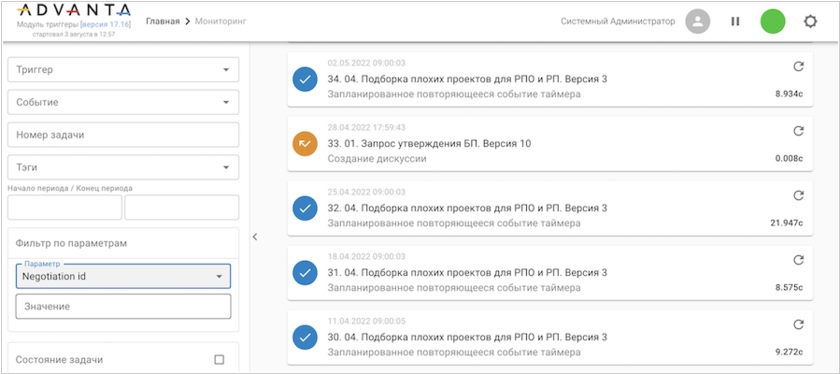The width and height of the screenshot is (840, 374).
Task: Click the orange status icon of task 33
Action: 305,144
